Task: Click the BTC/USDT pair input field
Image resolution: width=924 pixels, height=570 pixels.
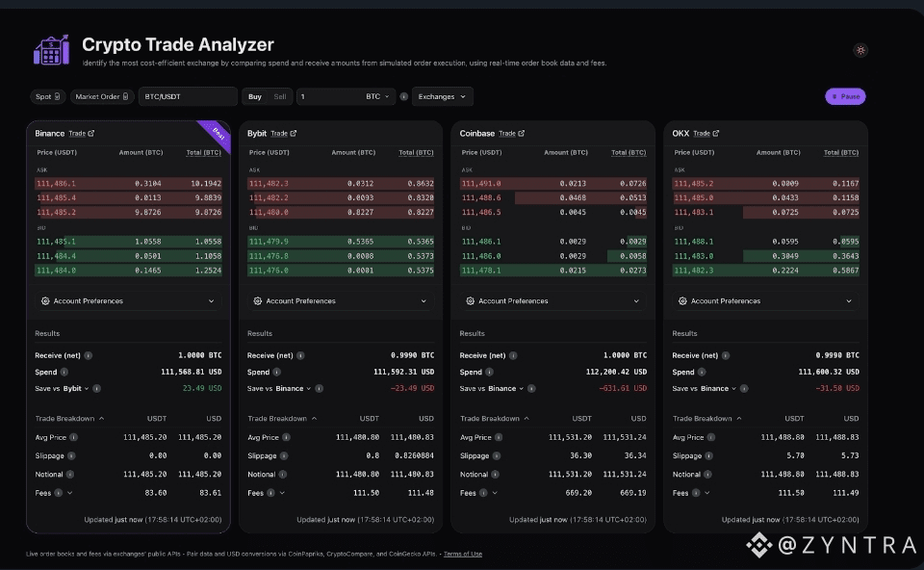Action: [188, 96]
